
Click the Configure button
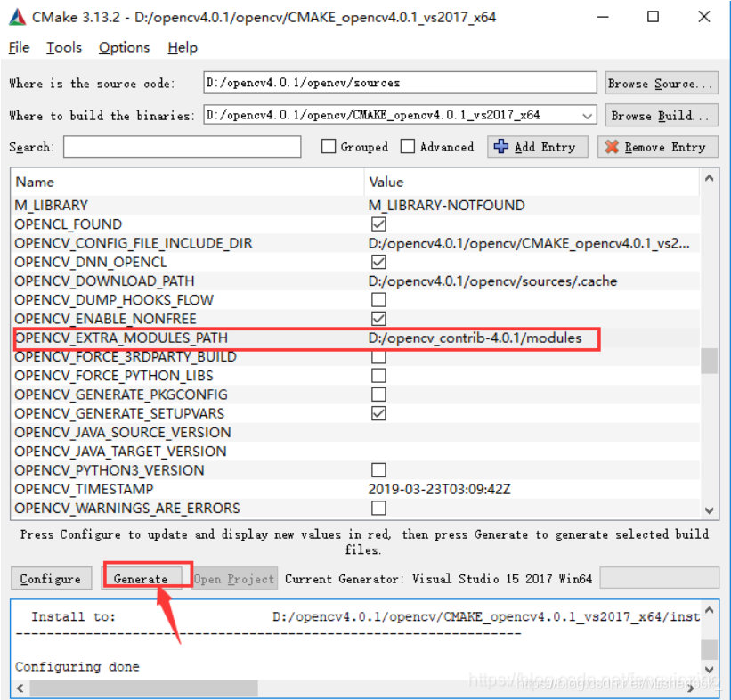click(51, 578)
